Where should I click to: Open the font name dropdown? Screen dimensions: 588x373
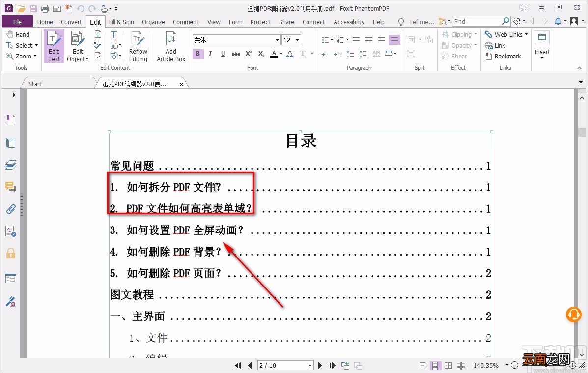click(x=277, y=40)
